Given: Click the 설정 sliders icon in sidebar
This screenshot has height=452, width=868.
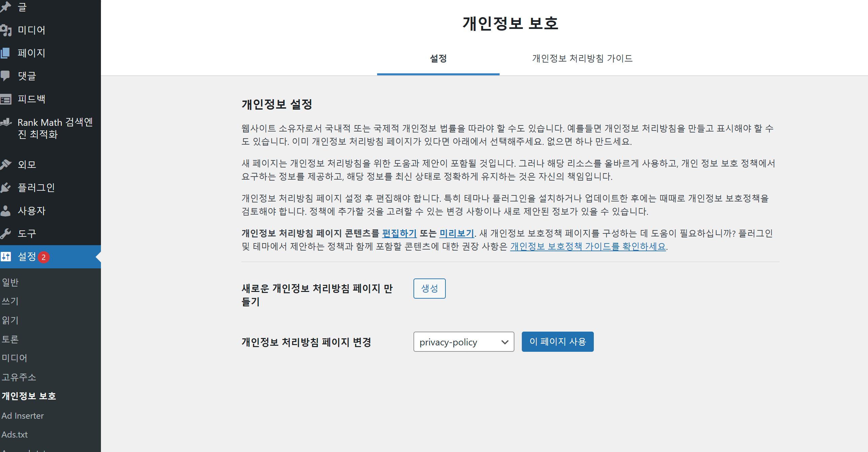Looking at the screenshot, I should pyautogui.click(x=7, y=257).
